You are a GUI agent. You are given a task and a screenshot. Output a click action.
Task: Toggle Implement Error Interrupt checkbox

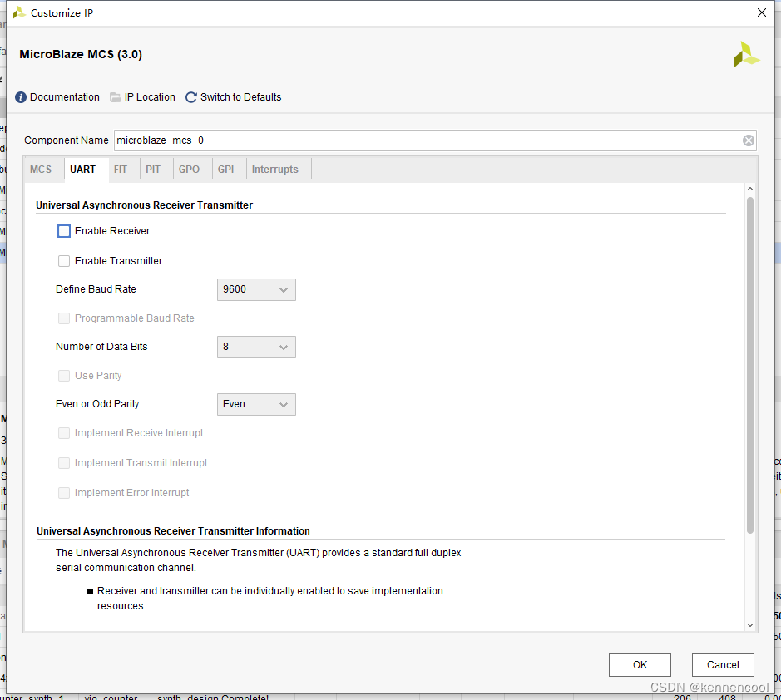pos(64,493)
